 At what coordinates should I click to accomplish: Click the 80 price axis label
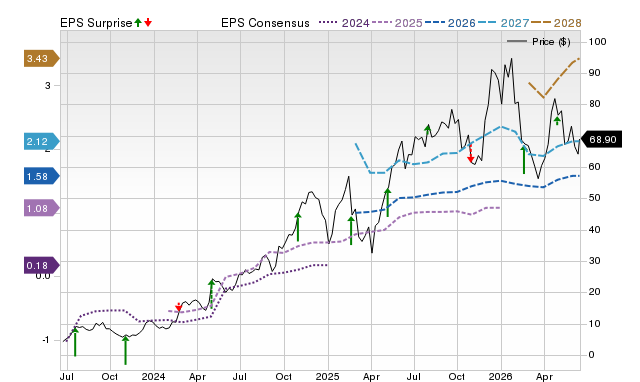tap(594, 104)
